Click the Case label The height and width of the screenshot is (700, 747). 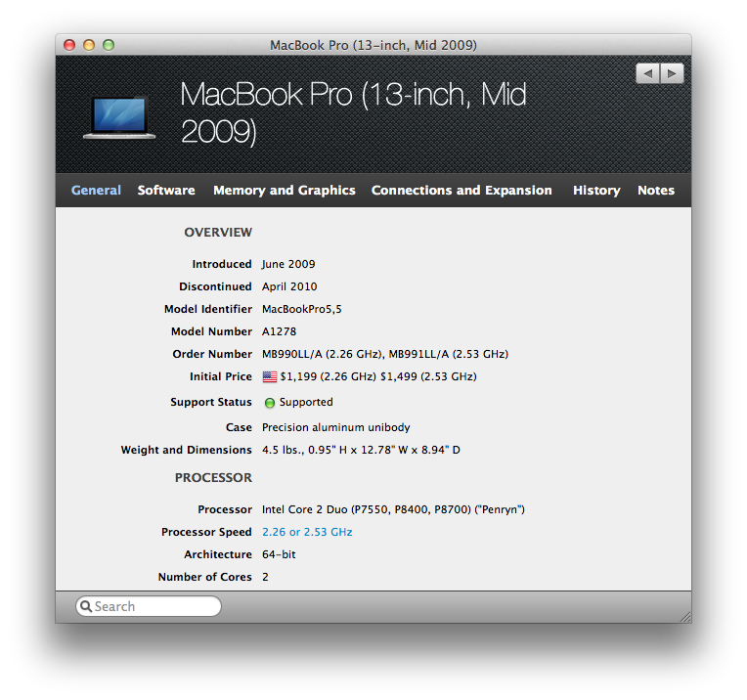(239, 427)
